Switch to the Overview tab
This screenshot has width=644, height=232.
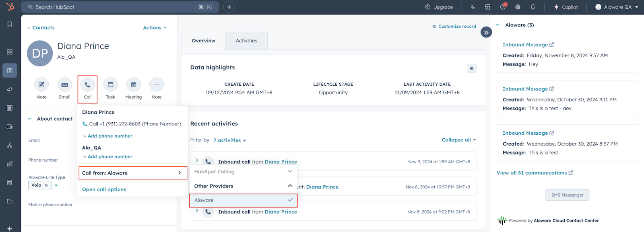(x=204, y=41)
